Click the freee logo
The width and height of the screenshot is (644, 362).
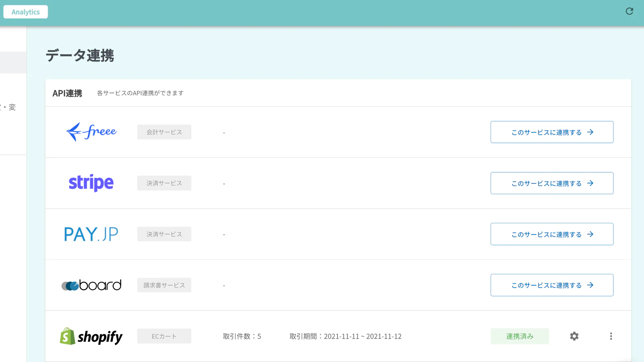pos(91,132)
